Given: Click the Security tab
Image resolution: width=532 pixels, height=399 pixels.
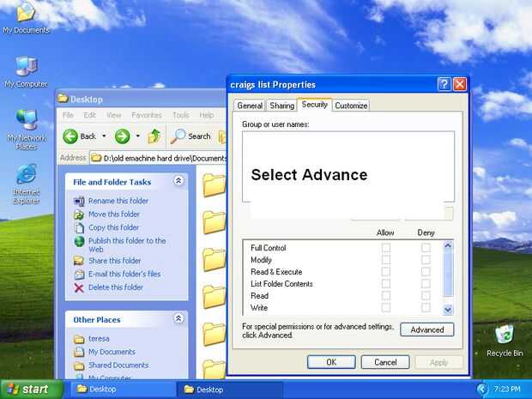Looking at the screenshot, I should [x=315, y=105].
